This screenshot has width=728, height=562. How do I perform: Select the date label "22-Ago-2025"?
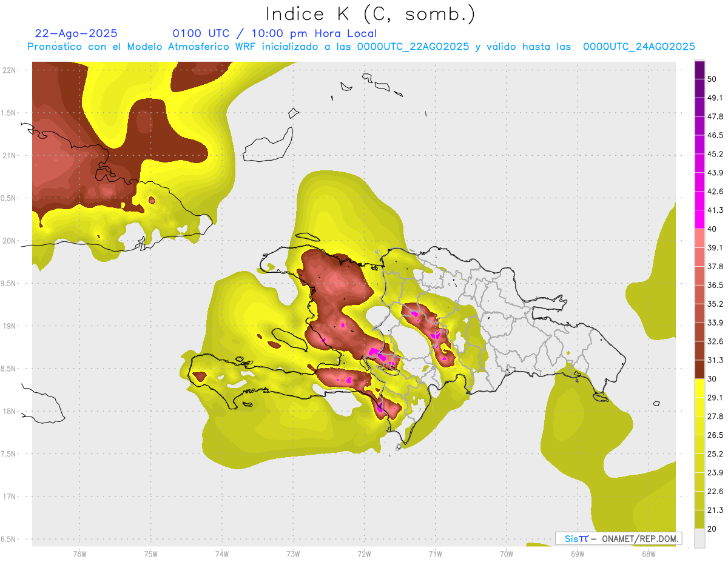click(x=76, y=33)
